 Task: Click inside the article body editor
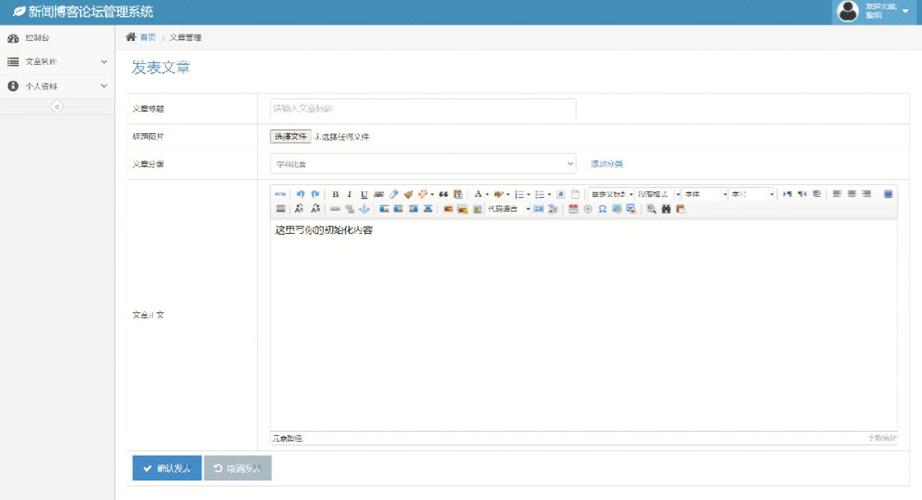tap(583, 325)
